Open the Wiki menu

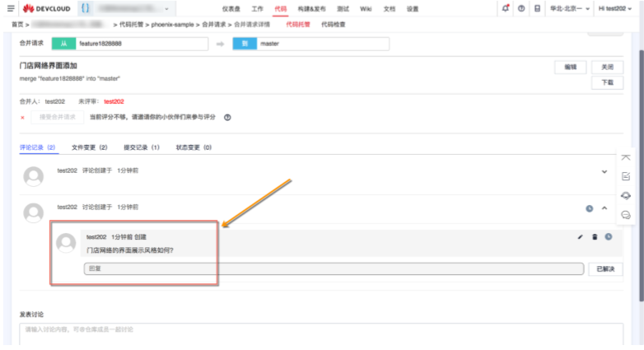pyautogui.click(x=366, y=9)
